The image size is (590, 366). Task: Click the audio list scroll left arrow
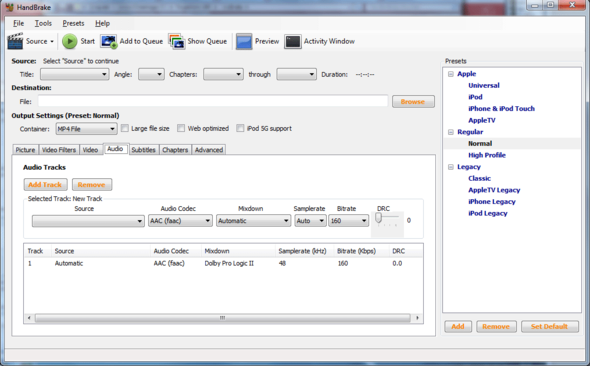pos(29,318)
